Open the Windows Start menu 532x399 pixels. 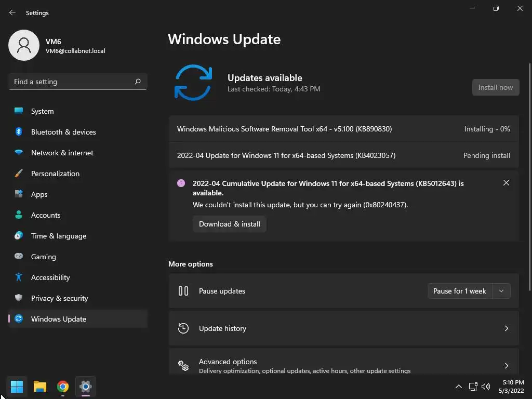17,387
